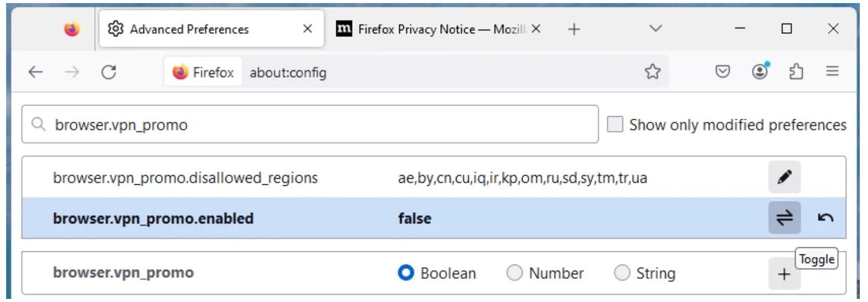868x302 pixels.
Task: Open a new tab with the plus button
Action: (574, 29)
